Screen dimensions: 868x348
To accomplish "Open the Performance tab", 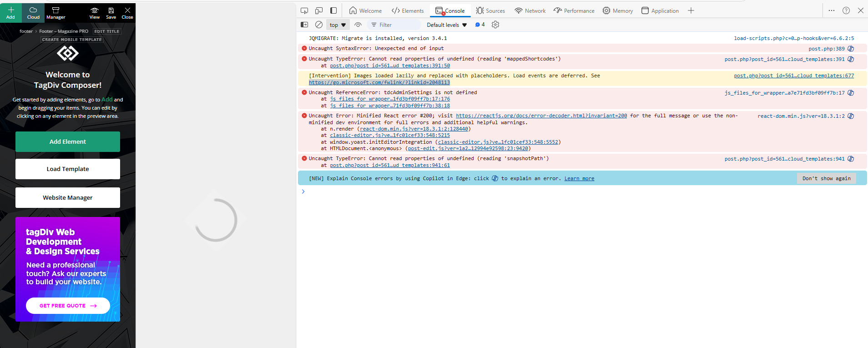I will pyautogui.click(x=574, y=10).
